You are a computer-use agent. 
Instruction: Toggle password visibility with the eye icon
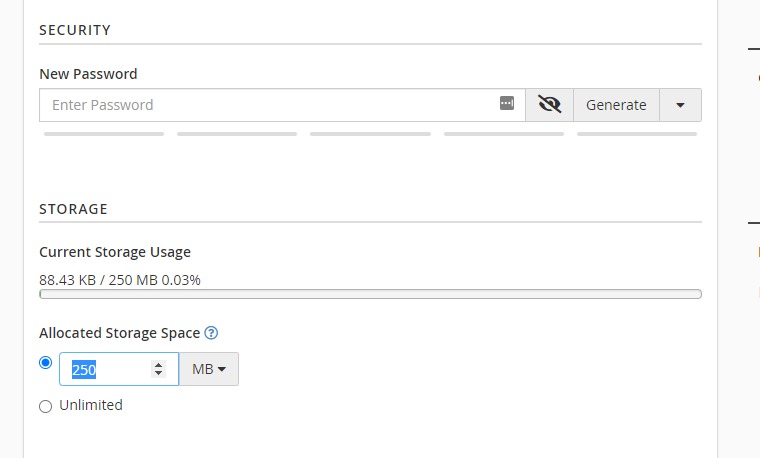click(549, 105)
